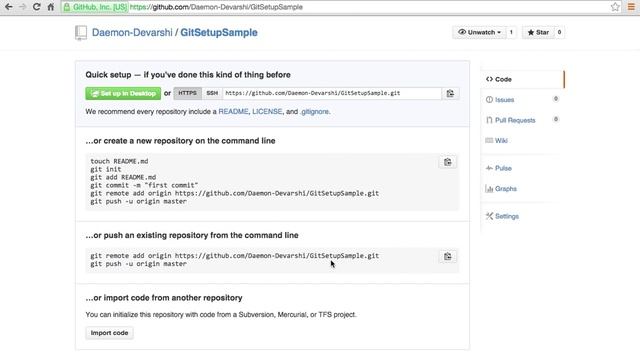This screenshot has height=360, width=640.
Task: Reload the page with refresh icon
Action: tap(36, 7)
